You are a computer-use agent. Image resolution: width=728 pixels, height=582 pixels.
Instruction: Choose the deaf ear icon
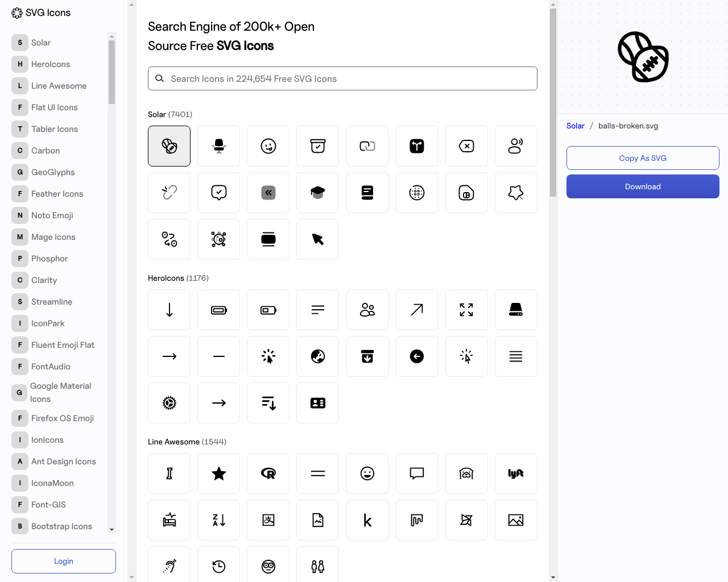169,566
